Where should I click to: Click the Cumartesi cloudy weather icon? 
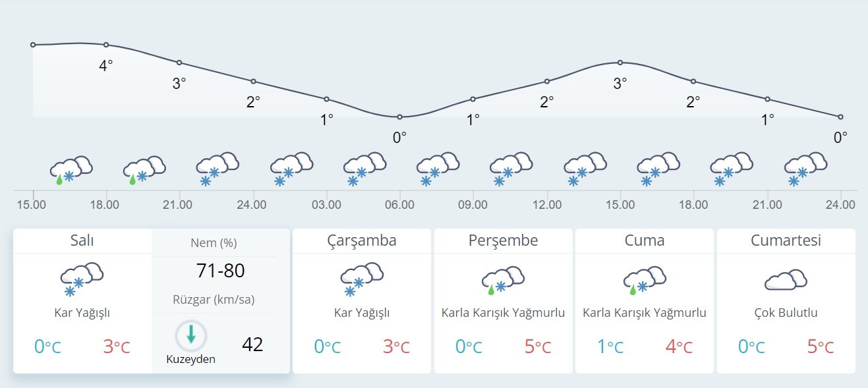pos(786,280)
